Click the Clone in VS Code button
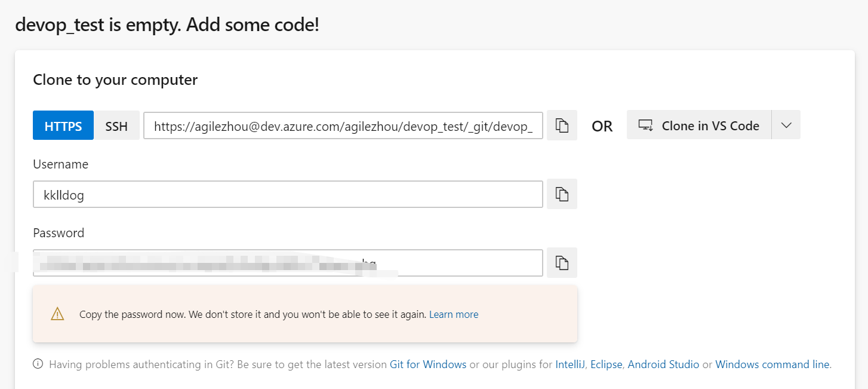 point(699,125)
